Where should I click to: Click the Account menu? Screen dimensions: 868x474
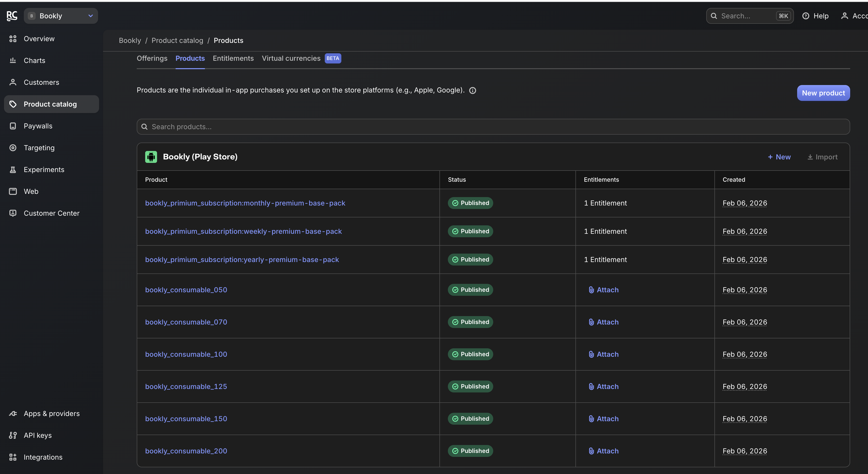[854, 16]
